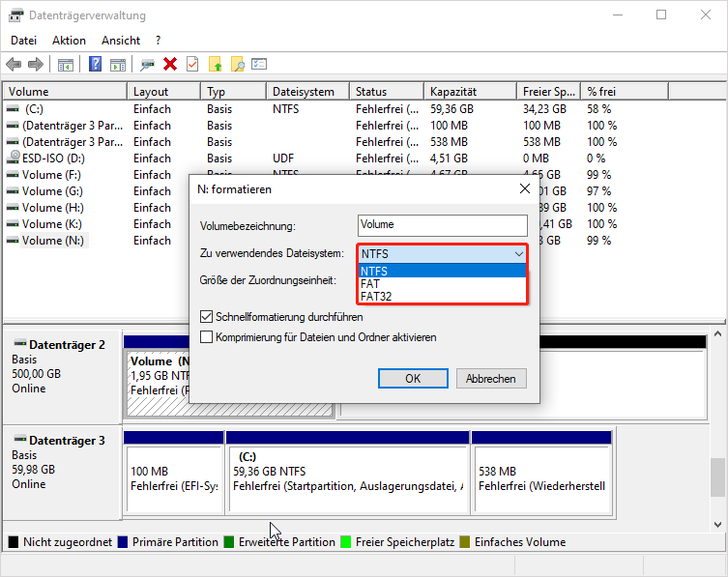The width and height of the screenshot is (728, 577).
Task: Click the bright green Freier Speicherplatz swatch
Action: (x=346, y=541)
